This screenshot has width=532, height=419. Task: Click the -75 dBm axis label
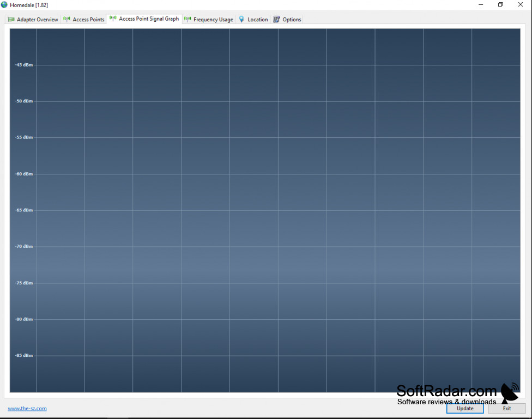click(x=24, y=283)
